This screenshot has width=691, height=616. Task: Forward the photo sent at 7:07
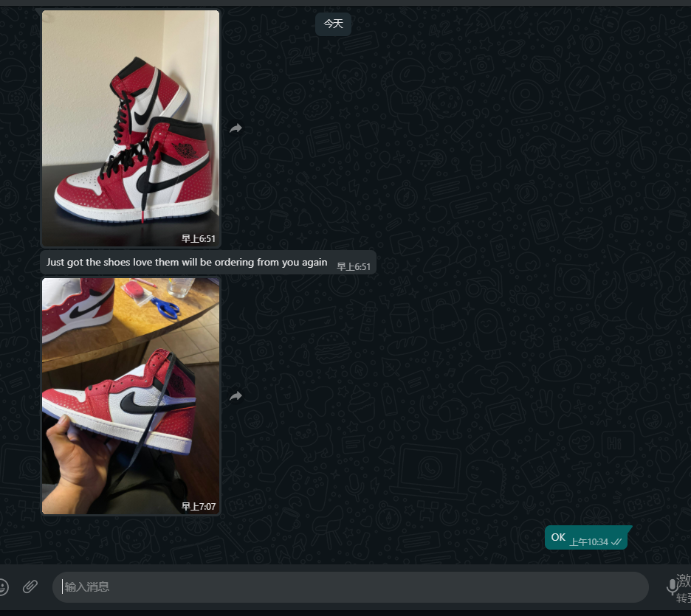point(236,396)
